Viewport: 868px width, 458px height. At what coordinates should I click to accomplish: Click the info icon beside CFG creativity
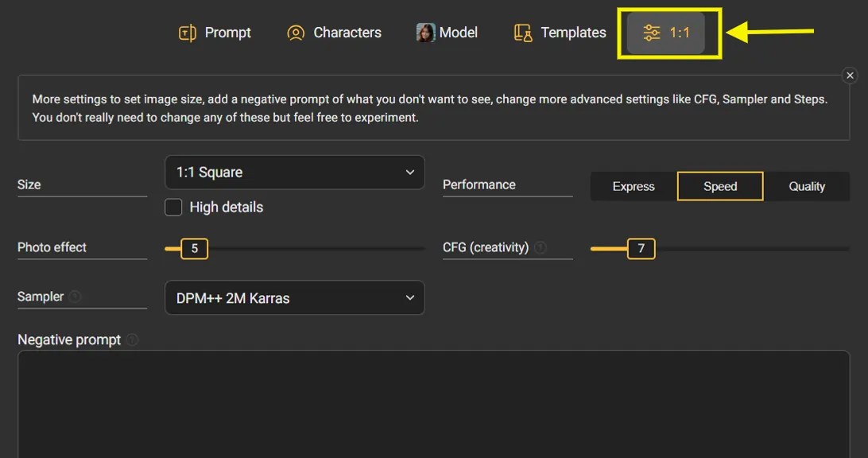pos(541,247)
